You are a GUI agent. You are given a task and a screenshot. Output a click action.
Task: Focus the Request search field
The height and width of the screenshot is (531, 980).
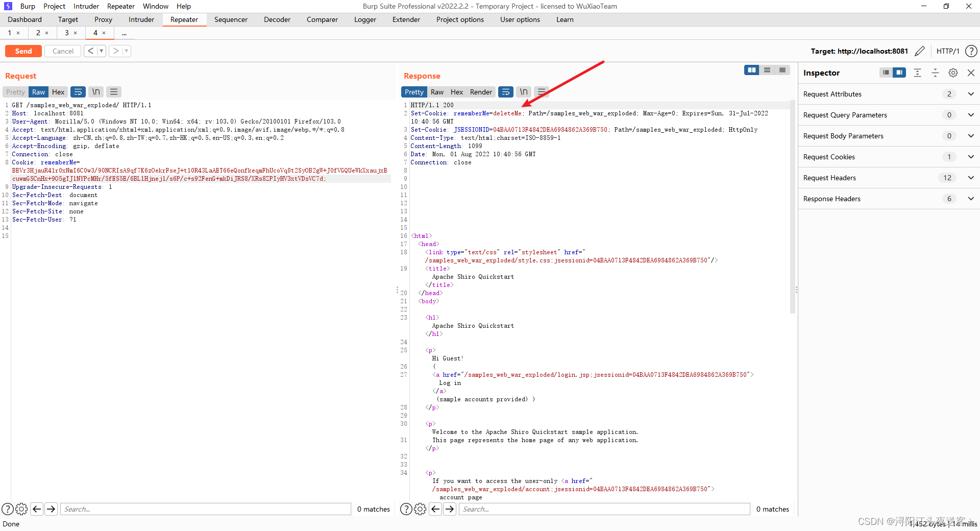point(206,509)
